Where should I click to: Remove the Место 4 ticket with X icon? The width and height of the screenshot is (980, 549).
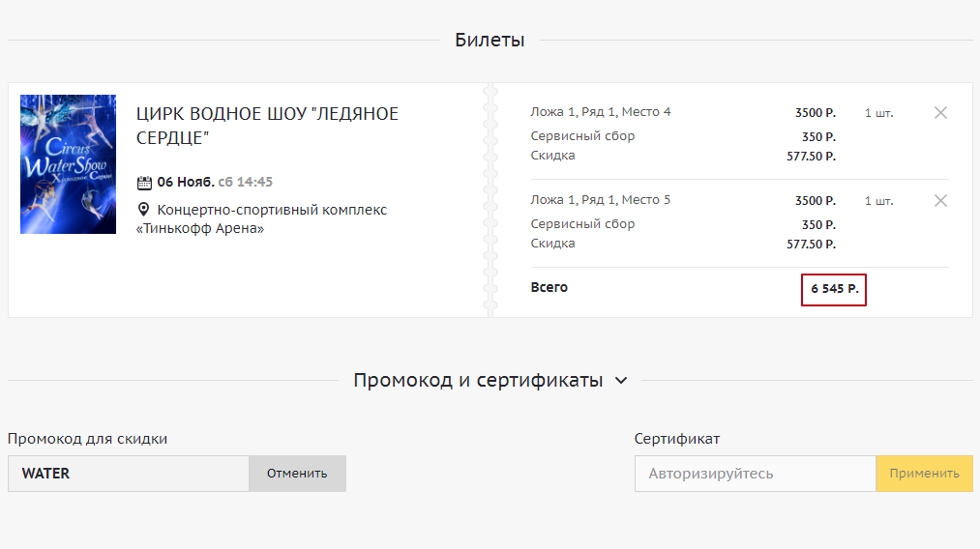coord(939,112)
